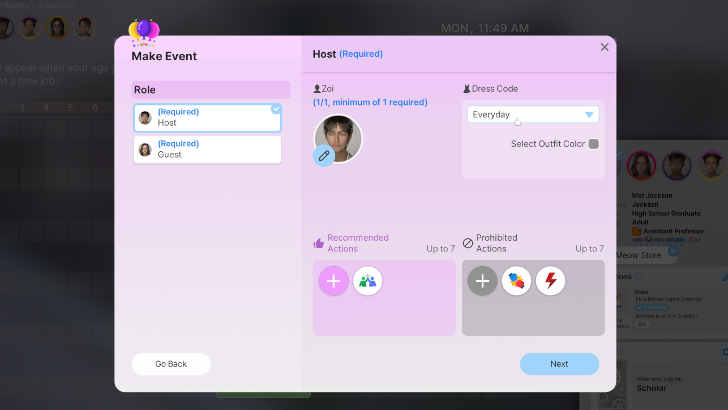Click the Next button
The height and width of the screenshot is (410, 728).
click(x=559, y=364)
